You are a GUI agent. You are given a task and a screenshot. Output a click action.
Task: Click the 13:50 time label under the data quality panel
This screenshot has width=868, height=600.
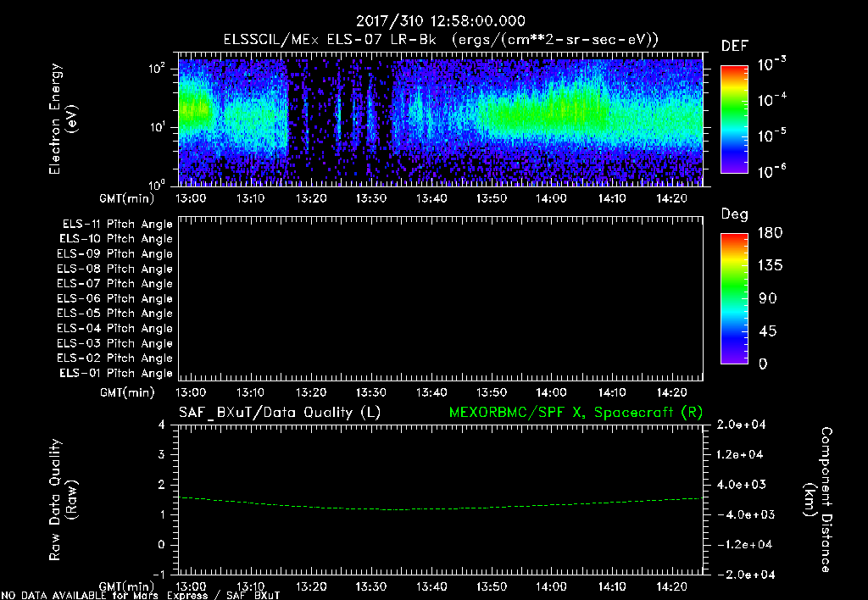click(x=492, y=587)
